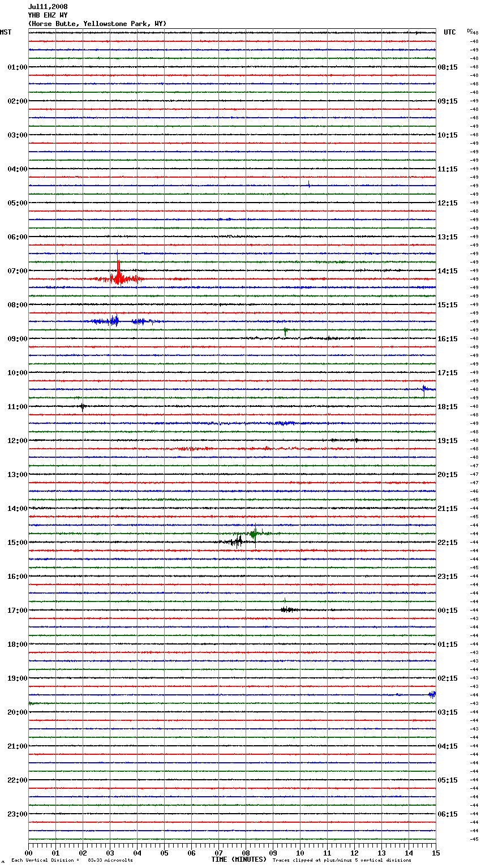Screen dimensions: 481x868
Task: Click the 10 minute tick label
Action: click(x=300, y=853)
